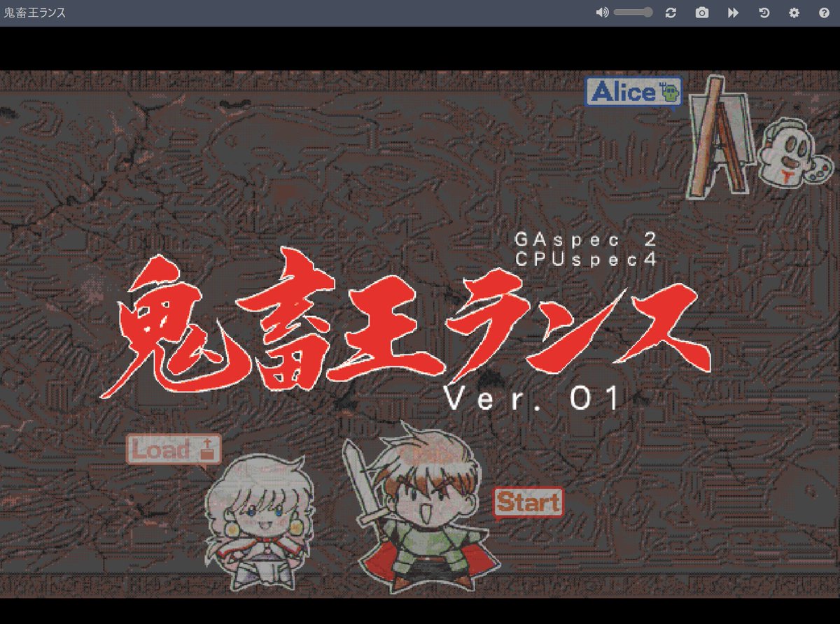Click the Load button in the game

point(174,450)
